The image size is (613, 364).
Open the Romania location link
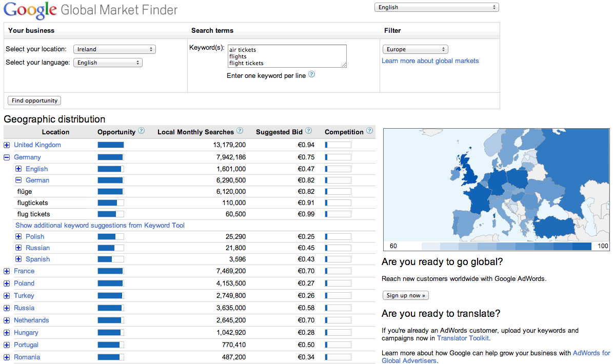click(x=27, y=357)
